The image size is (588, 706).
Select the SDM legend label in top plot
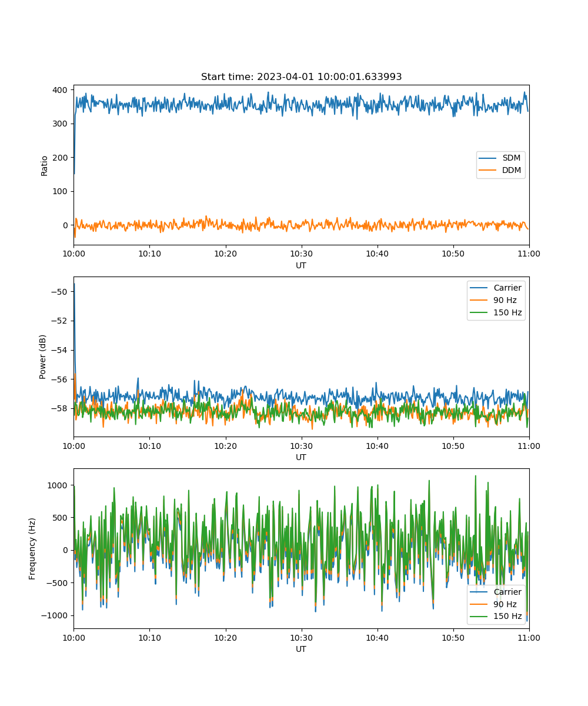pos(512,158)
